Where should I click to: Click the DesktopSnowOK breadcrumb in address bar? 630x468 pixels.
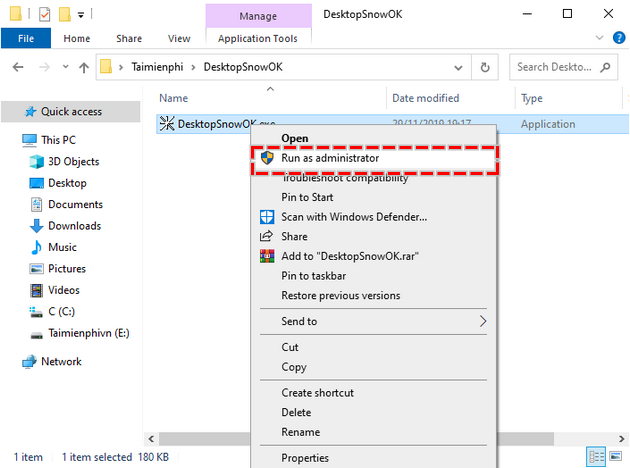click(x=243, y=67)
